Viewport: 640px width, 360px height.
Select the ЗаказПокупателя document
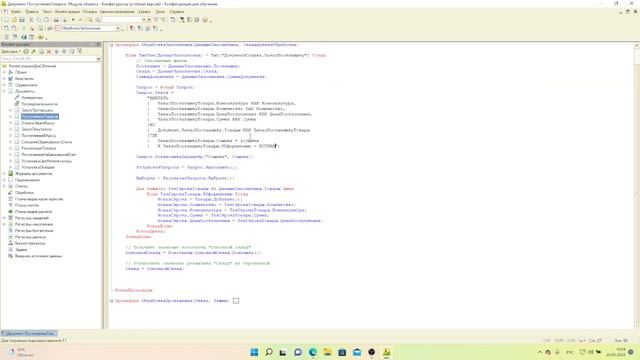pos(36,129)
